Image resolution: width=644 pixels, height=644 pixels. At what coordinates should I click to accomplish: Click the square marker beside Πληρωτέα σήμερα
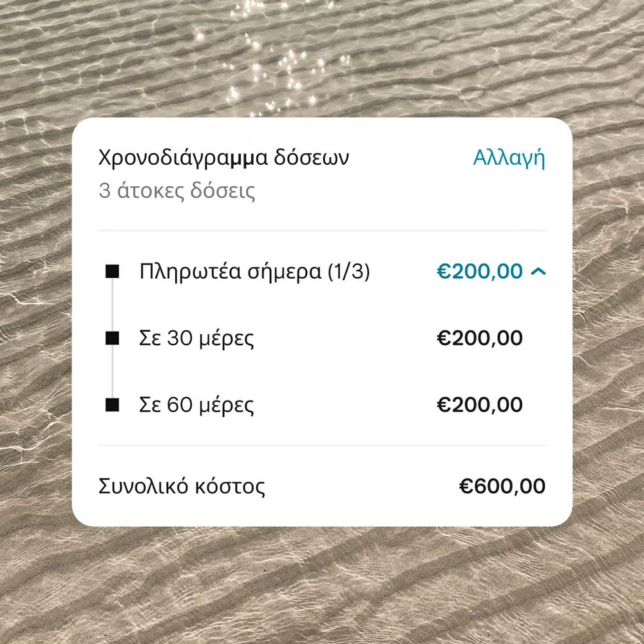[x=113, y=272]
